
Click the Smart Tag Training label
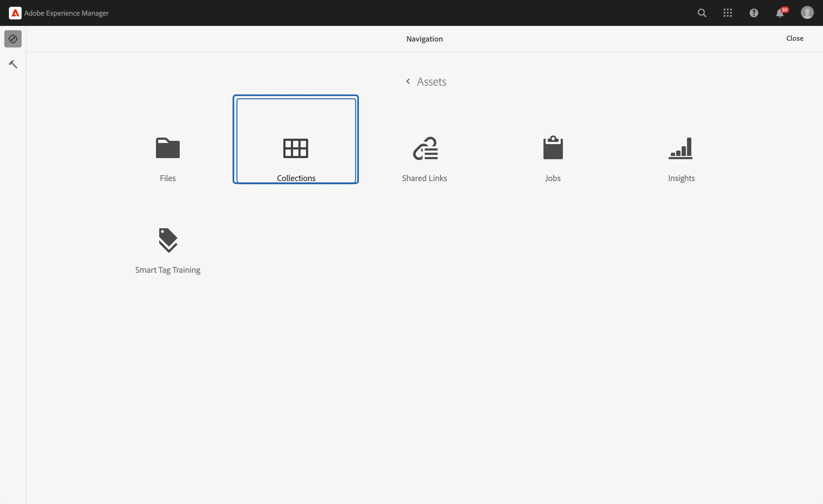[168, 270]
